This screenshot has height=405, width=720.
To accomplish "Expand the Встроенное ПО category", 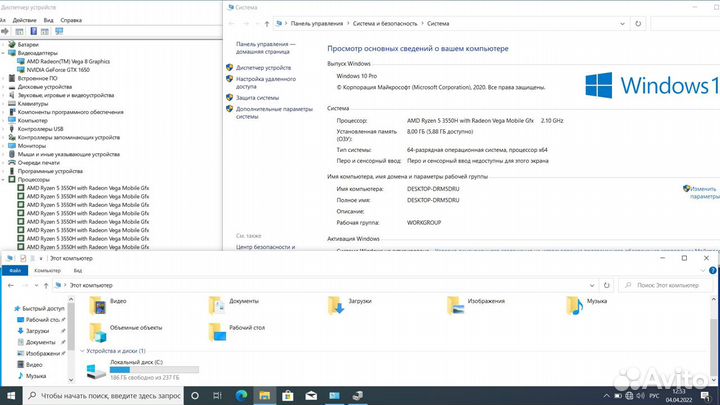I will coord(3,79).
